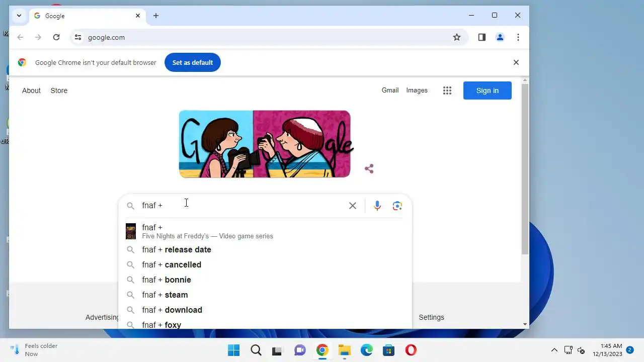Open the Chat app on taskbar
Screen dimensions: 644x362
pos(300,350)
